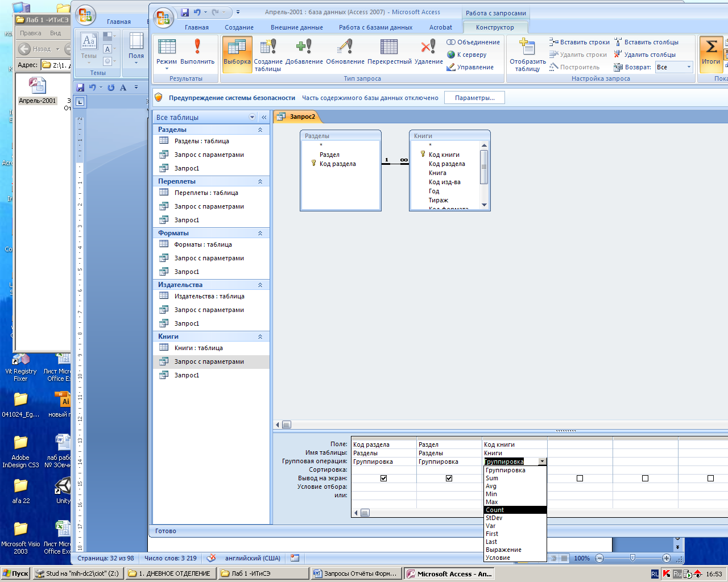Click the Word Office button orb
The height and width of the screenshot is (582, 728).
pos(86,15)
